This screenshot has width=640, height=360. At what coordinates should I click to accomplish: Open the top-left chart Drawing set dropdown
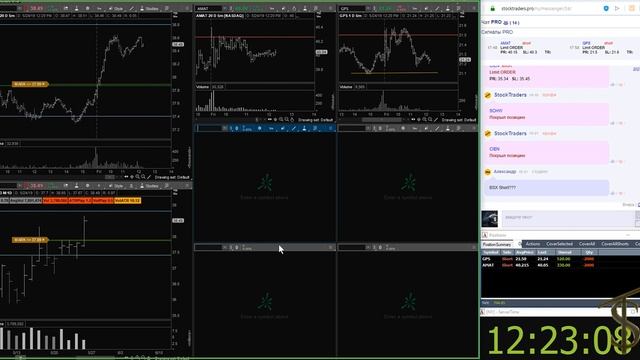point(172,177)
